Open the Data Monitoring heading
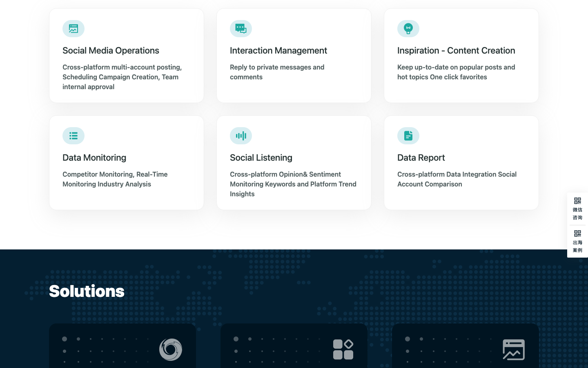The height and width of the screenshot is (368, 588). click(94, 158)
